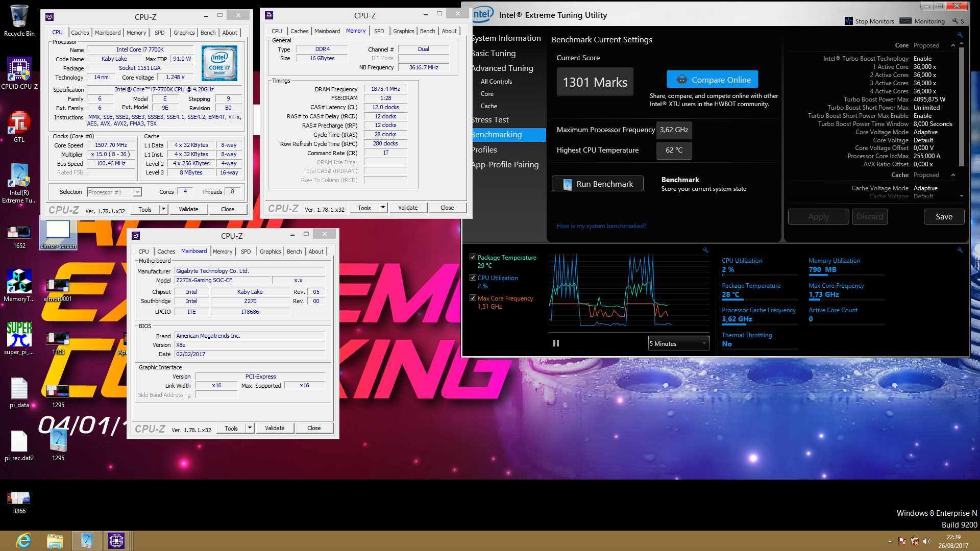The width and height of the screenshot is (980, 551).
Task: Click Close button in CPU-Z Memory window
Action: click(x=447, y=208)
